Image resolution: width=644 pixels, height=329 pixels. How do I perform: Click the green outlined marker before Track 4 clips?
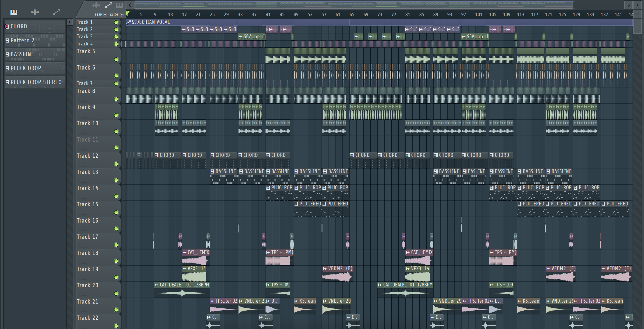click(x=124, y=44)
